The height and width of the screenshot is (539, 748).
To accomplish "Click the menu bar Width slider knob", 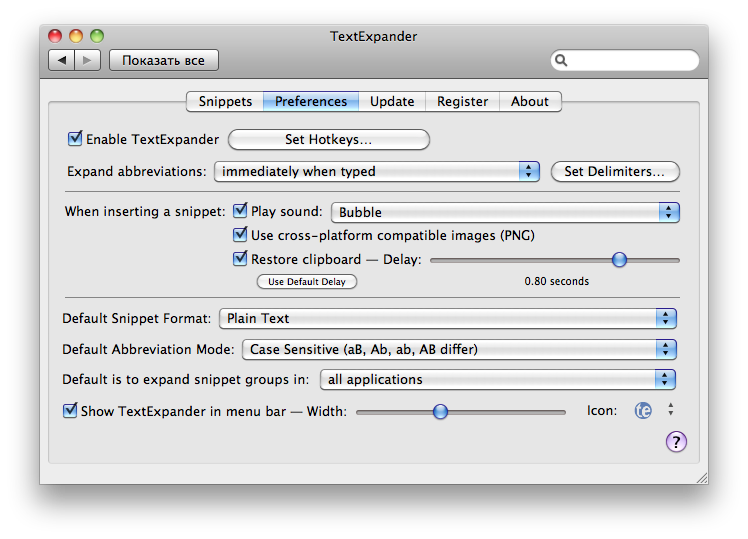I will point(440,412).
